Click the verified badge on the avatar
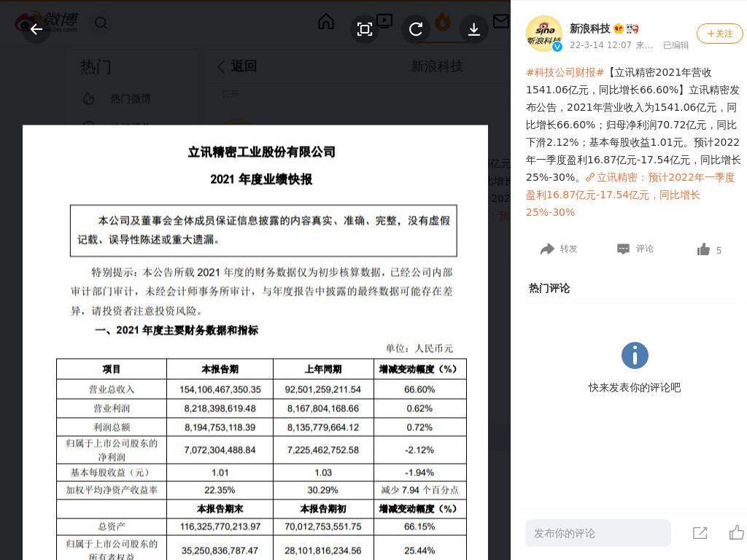Viewport: 747px width, 560px height. coord(557,46)
